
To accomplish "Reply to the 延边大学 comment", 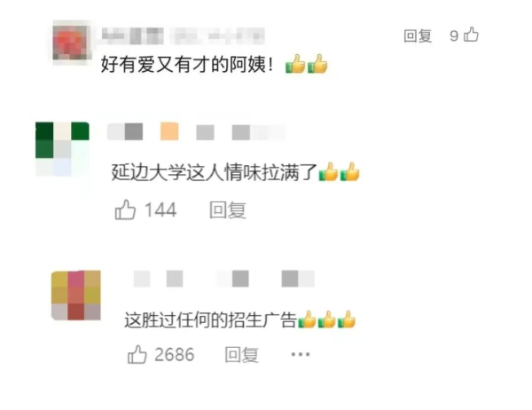I will click(x=228, y=209).
